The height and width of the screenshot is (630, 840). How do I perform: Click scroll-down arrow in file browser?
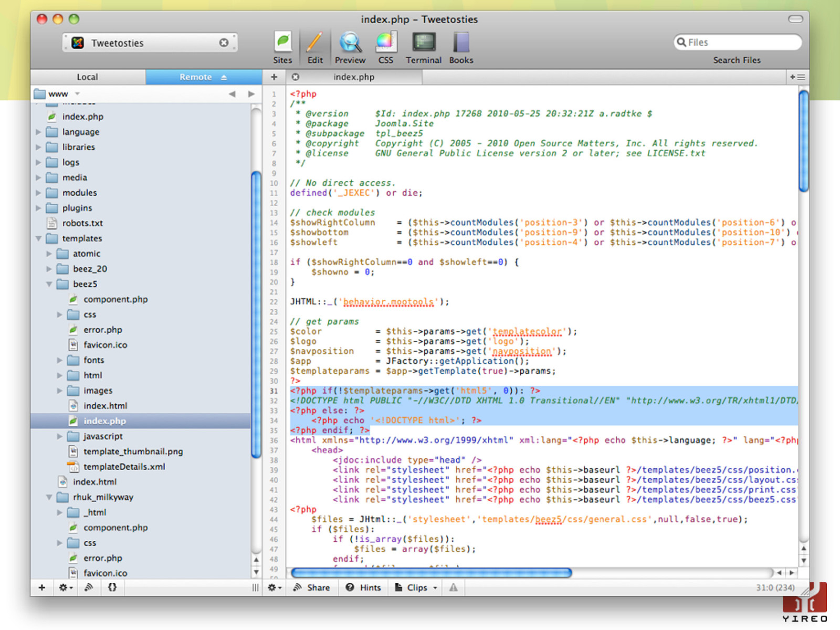click(x=256, y=572)
